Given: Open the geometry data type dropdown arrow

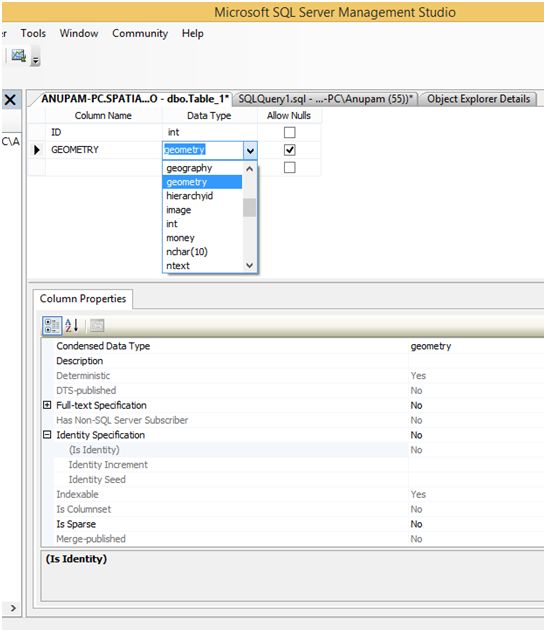Looking at the screenshot, I should (x=250, y=150).
